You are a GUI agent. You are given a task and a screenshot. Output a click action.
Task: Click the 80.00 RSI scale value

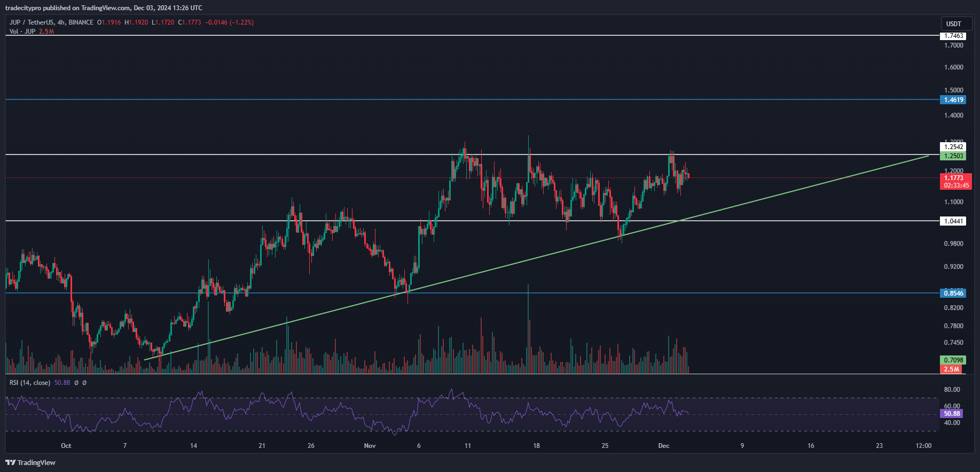(x=952, y=390)
